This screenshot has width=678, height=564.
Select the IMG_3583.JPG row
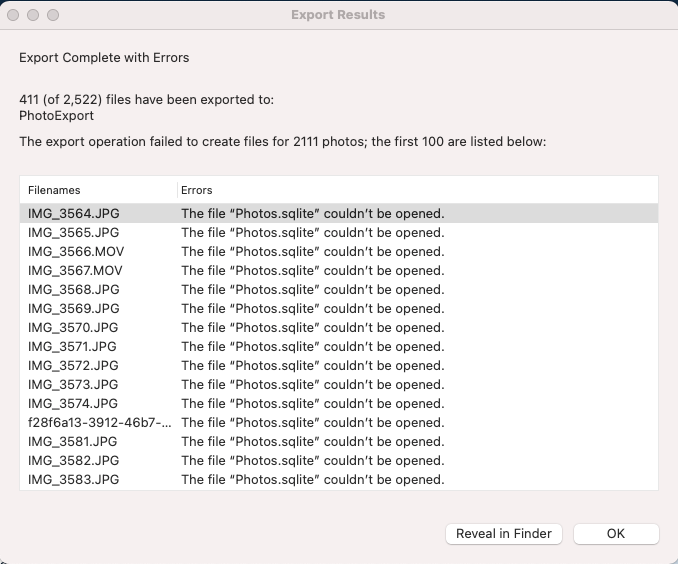(339, 480)
